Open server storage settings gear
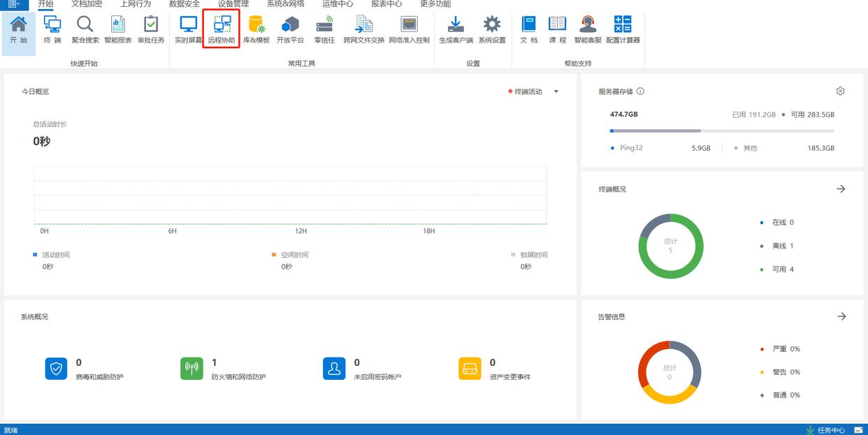 point(840,91)
